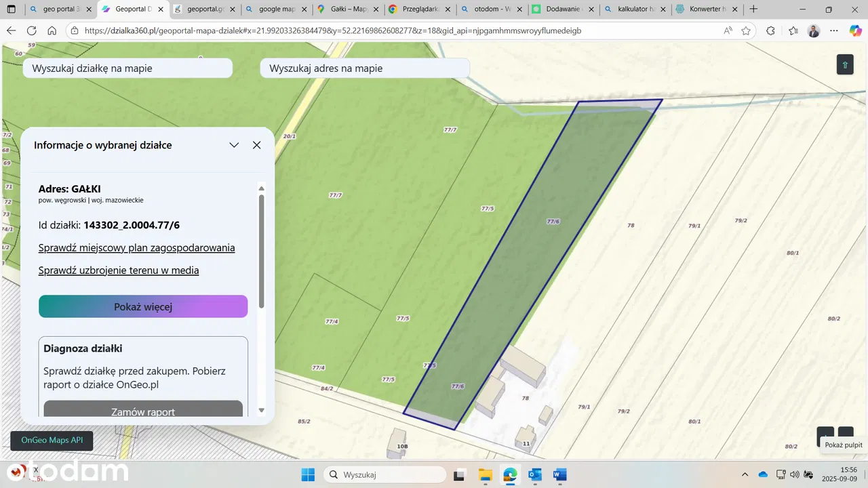Click the 'Zamów raport' button
The image size is (868, 488).
tap(143, 411)
